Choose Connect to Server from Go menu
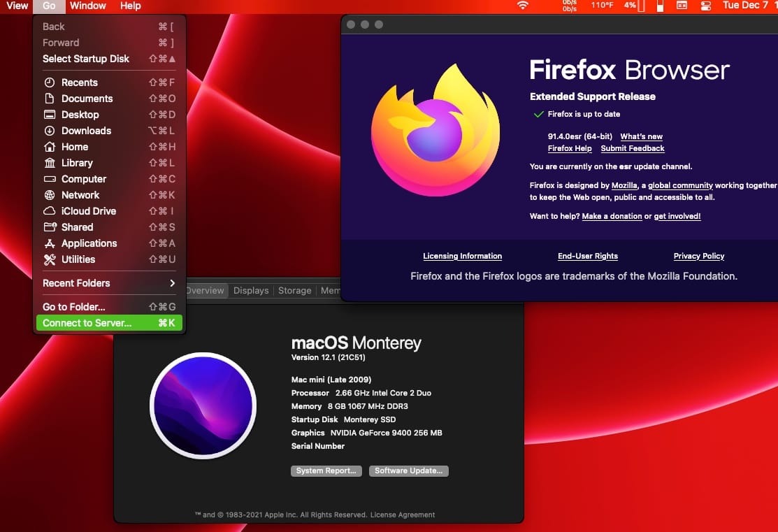The image size is (778, 532). (x=109, y=322)
